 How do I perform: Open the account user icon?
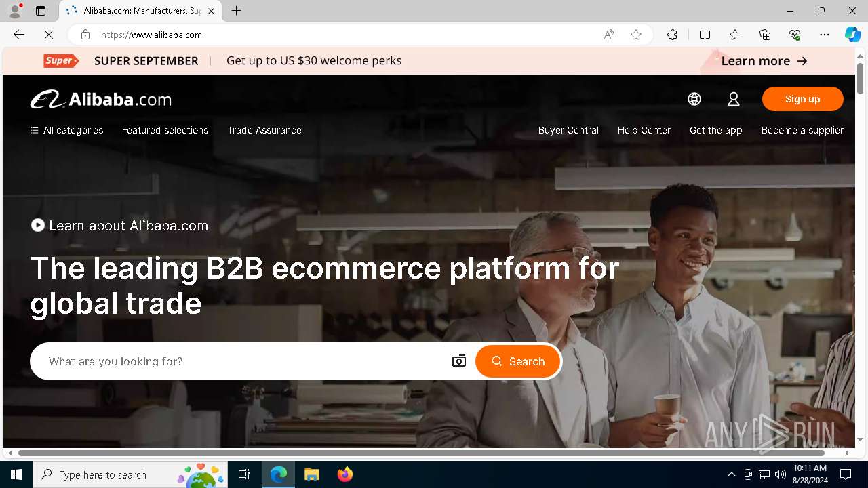[x=734, y=99]
